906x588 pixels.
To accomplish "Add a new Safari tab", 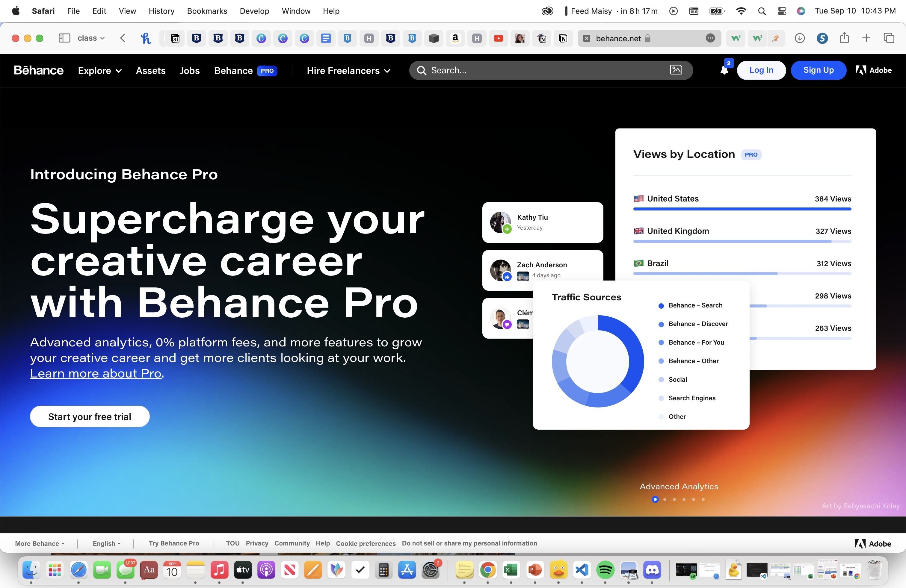I will point(866,38).
